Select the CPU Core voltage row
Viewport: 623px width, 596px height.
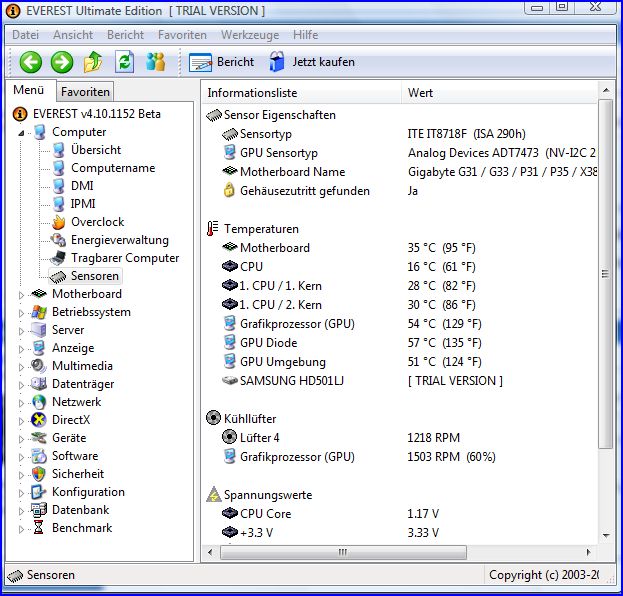click(x=399, y=513)
